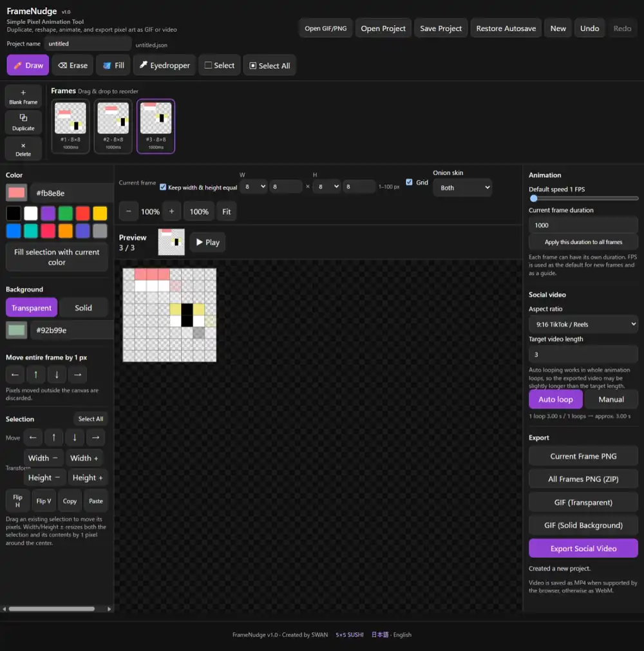644x651 pixels.
Task: Open the current color swatch #fb8e8e
Action: point(16,193)
